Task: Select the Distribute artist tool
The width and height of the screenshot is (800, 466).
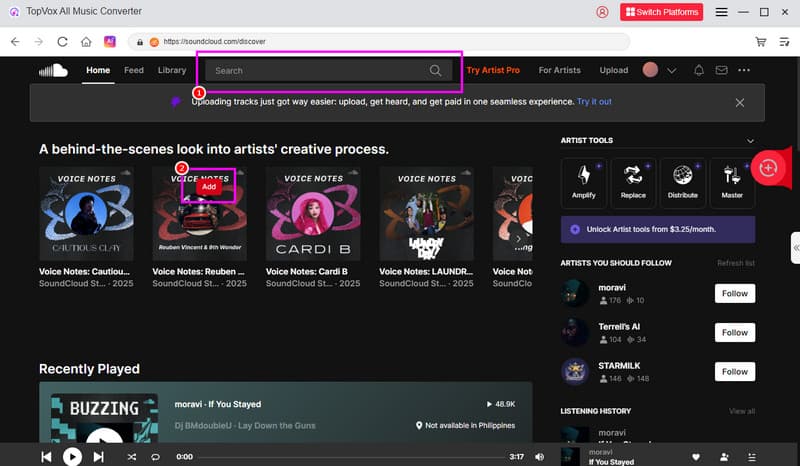Action: 683,183
